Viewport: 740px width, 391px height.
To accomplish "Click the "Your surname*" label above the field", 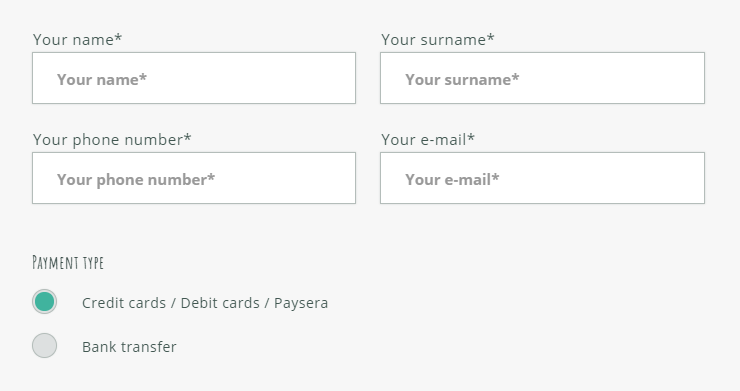I will (437, 40).
